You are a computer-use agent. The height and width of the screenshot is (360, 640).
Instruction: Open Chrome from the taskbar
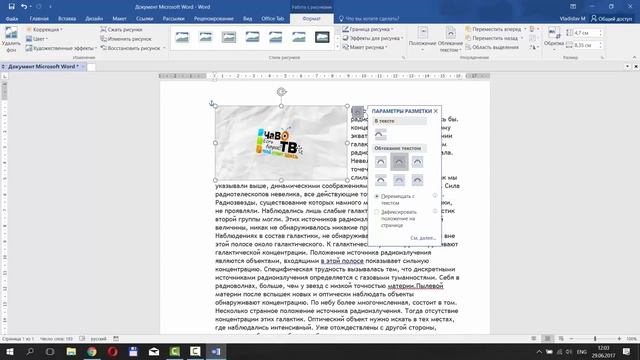pos(92,351)
